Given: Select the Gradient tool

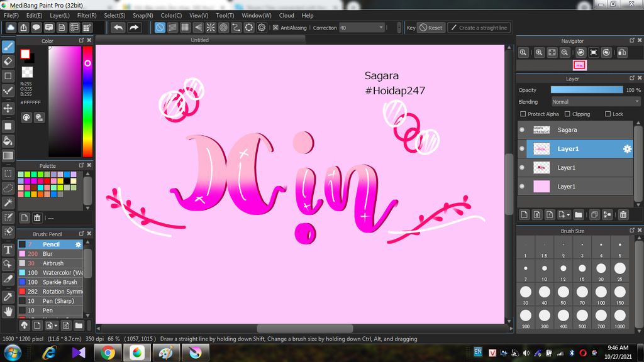Looking at the screenshot, I should (x=8, y=156).
